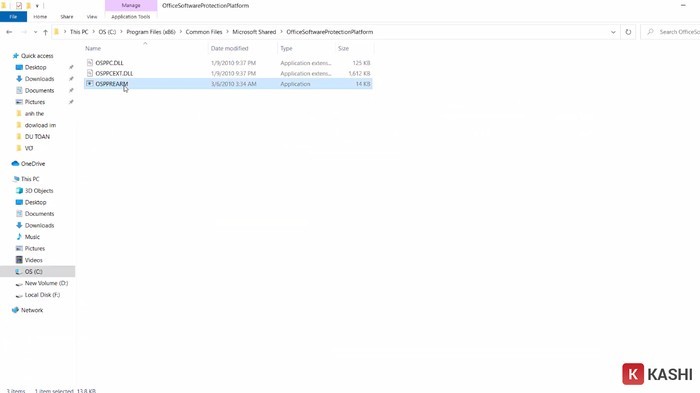Click the 3D Objects cube icon
The image size is (700, 393).
(x=19, y=191)
